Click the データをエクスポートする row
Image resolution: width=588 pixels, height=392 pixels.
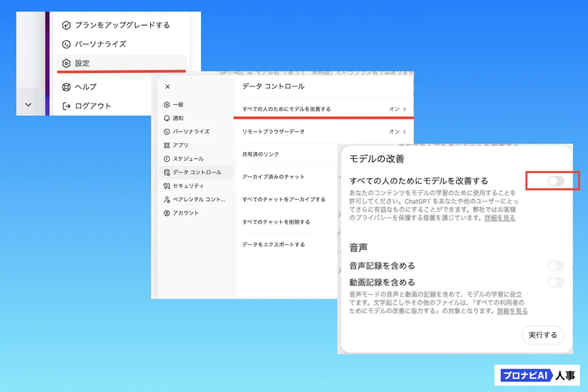point(273,244)
